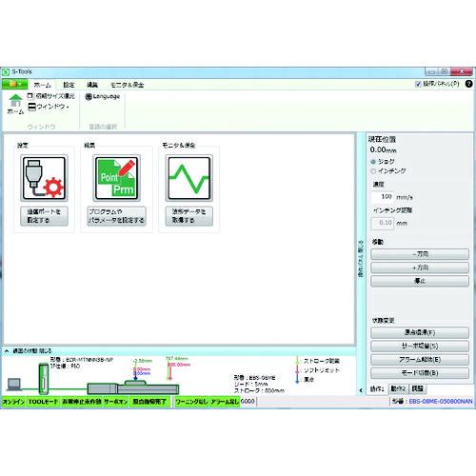Click the アラーム解除(E) button
This screenshot has width=476, height=476.
[420, 360]
